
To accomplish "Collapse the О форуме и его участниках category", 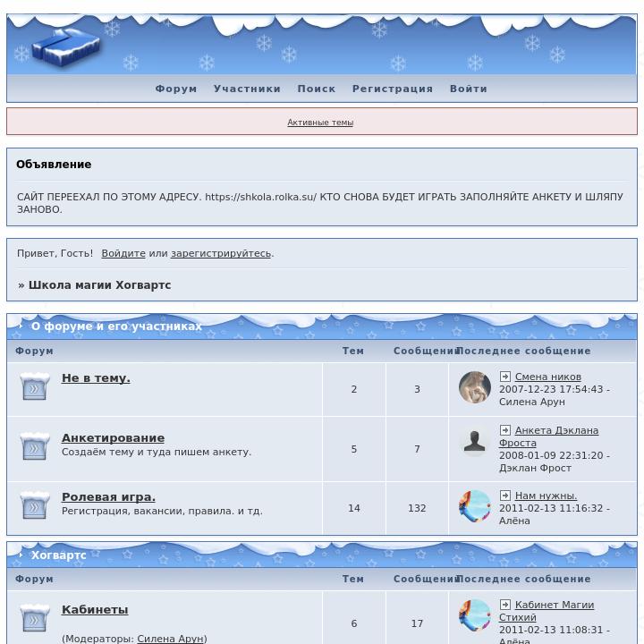I will coord(21,326).
